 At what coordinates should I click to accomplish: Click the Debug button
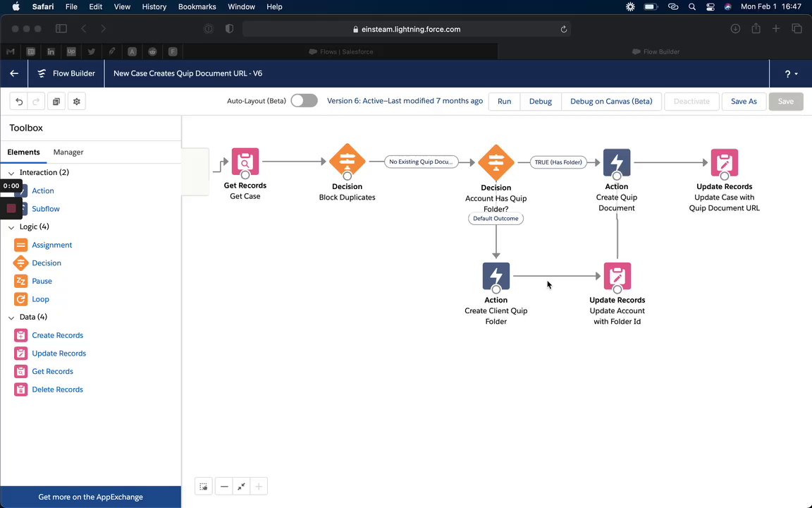[540, 102]
